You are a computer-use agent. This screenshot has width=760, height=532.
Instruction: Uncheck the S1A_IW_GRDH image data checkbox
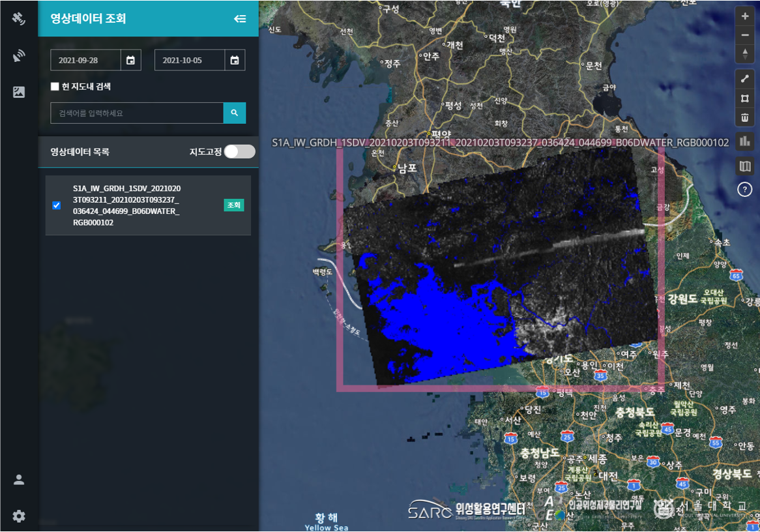[x=57, y=205]
